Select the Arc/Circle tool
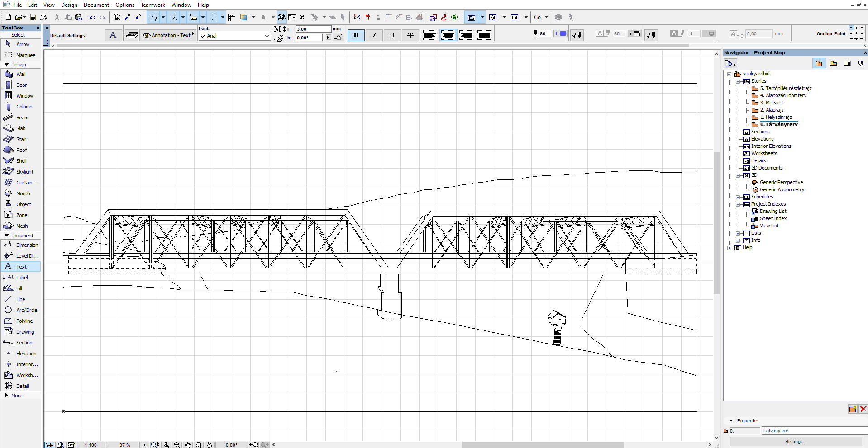 (x=21, y=310)
